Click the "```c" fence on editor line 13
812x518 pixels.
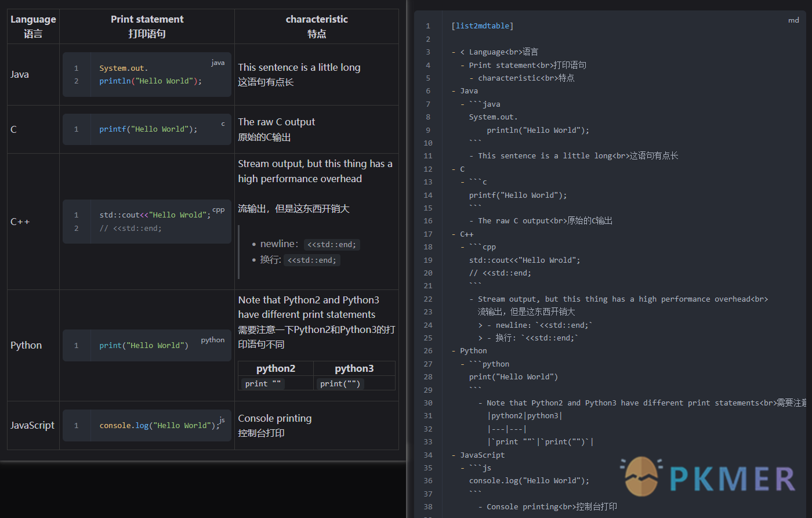(x=478, y=182)
